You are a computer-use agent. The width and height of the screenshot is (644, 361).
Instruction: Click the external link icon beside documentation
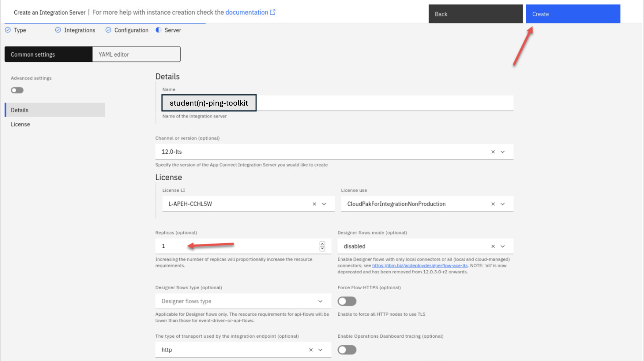273,12
